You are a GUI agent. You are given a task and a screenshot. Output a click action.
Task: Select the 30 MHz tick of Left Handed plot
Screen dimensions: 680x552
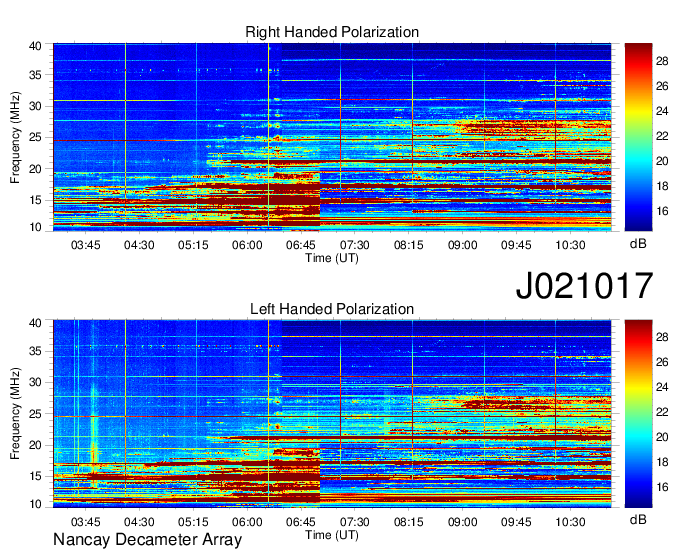tap(35, 382)
